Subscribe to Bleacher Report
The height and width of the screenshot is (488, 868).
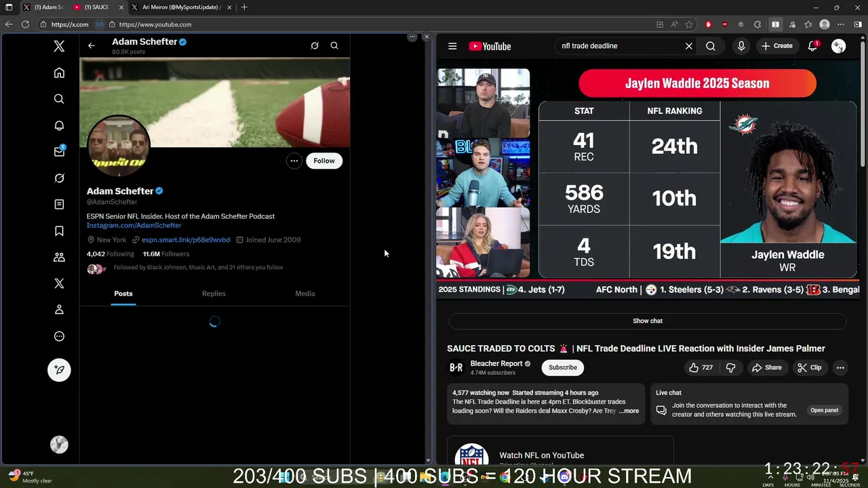563,367
